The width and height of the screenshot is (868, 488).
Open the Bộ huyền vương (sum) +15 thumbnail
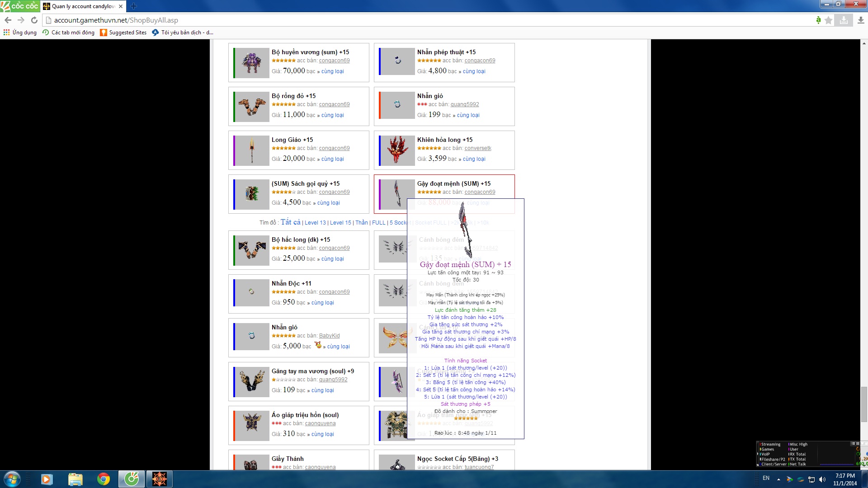tap(252, 63)
